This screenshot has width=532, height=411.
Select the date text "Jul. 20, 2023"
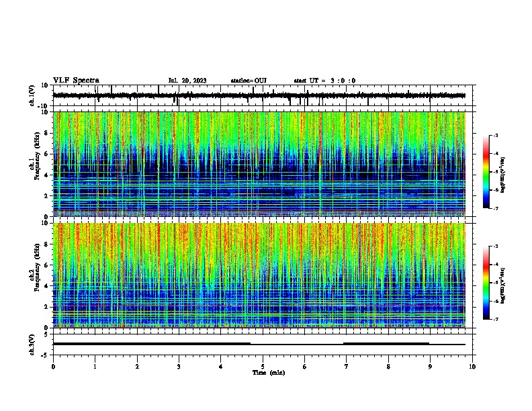187,81
